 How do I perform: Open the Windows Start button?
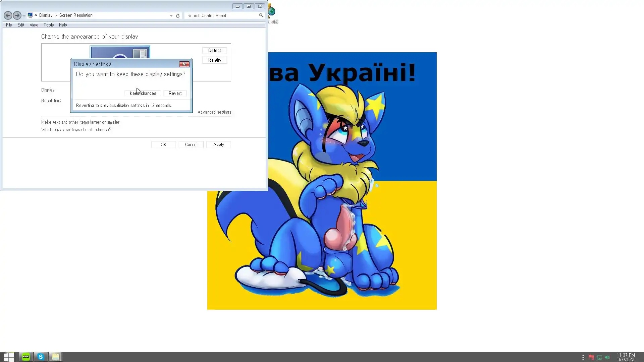tap(9, 357)
